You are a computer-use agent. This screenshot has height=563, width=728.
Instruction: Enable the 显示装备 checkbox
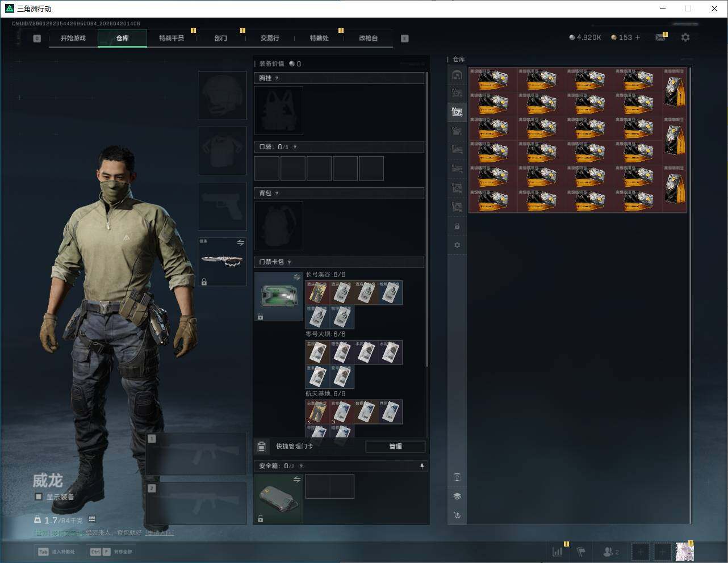[39, 497]
